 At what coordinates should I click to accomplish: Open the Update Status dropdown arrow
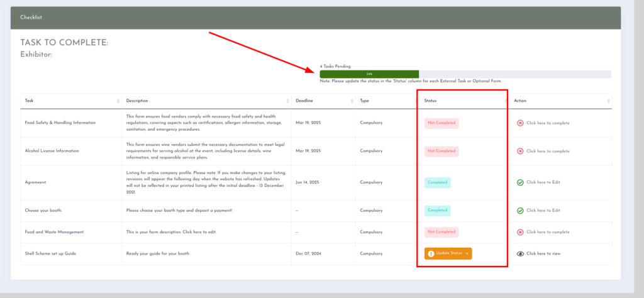pyautogui.click(x=467, y=253)
